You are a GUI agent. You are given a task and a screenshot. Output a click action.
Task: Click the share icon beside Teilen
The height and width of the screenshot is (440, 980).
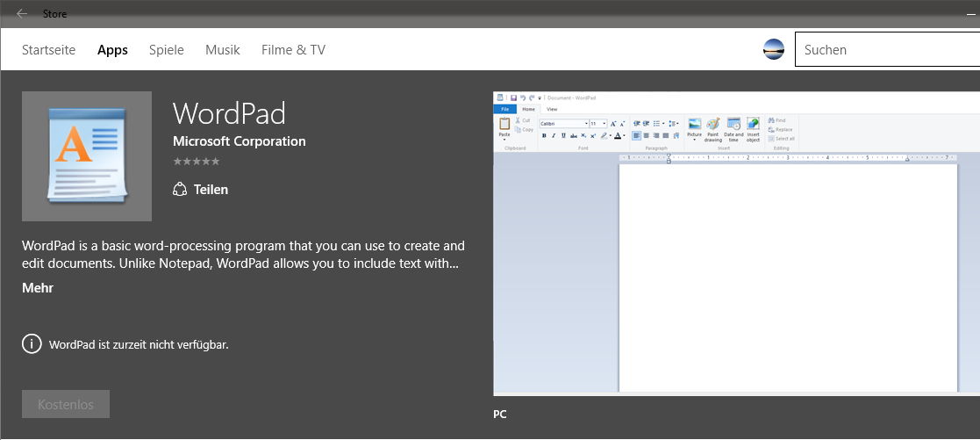click(180, 189)
